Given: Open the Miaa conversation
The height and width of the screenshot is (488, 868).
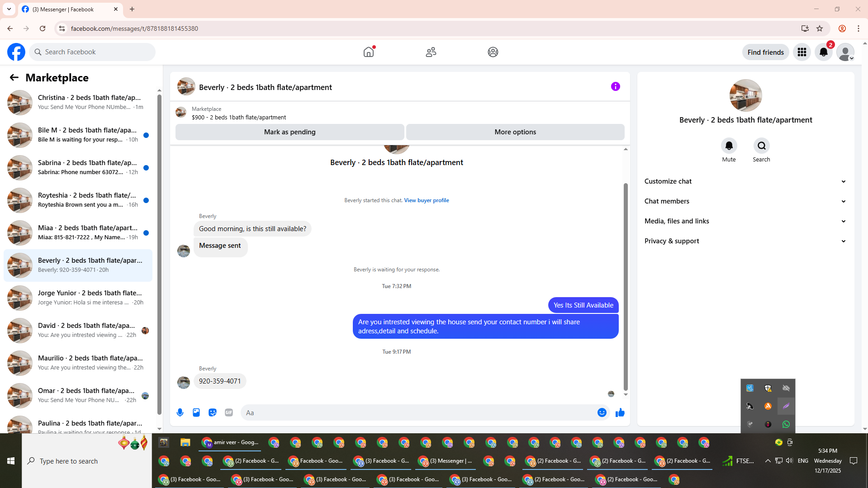Looking at the screenshot, I should point(78,232).
